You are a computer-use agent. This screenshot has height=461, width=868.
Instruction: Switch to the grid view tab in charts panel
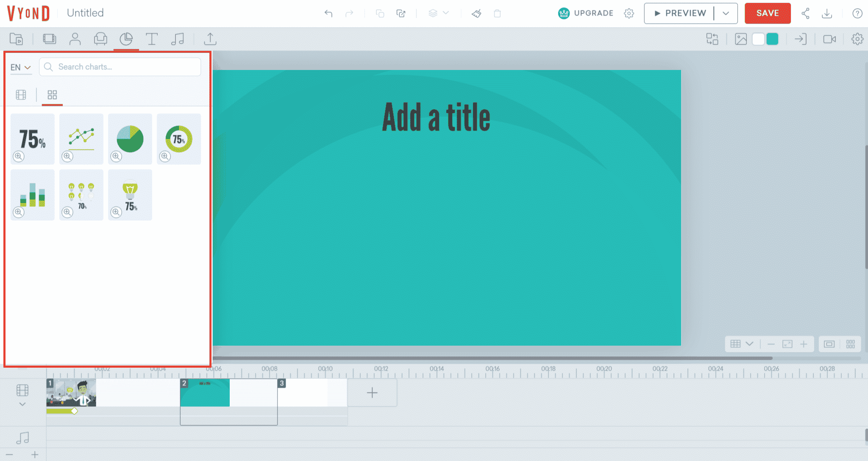(52, 95)
